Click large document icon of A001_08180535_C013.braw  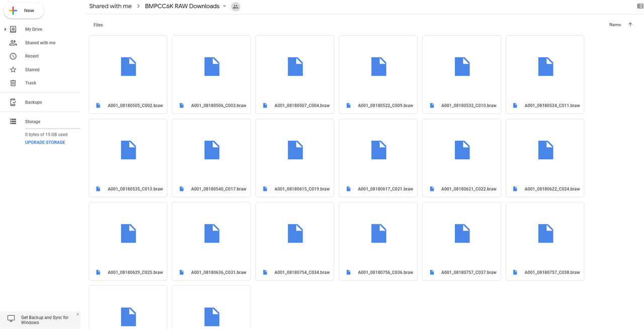128,150
